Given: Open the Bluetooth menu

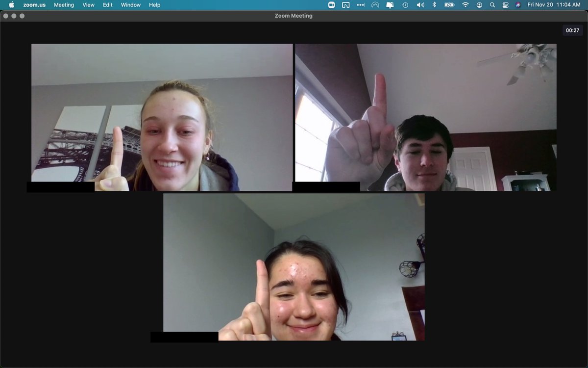Looking at the screenshot, I should (434, 5).
